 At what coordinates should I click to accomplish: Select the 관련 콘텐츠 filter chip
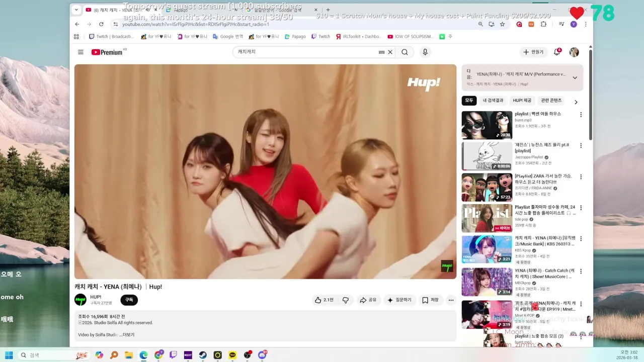(551, 101)
